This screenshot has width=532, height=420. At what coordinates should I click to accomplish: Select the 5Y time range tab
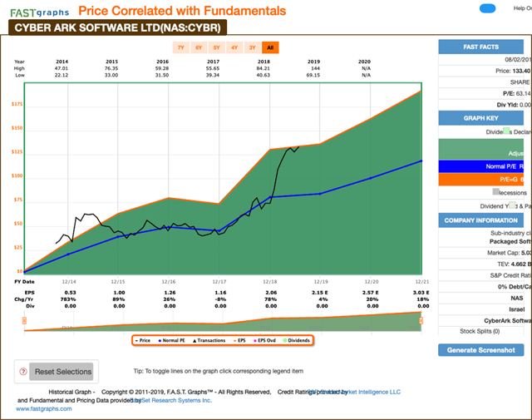click(x=216, y=47)
